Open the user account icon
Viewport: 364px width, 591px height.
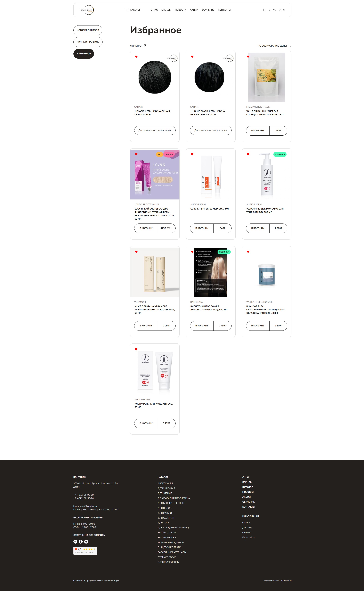pos(269,10)
